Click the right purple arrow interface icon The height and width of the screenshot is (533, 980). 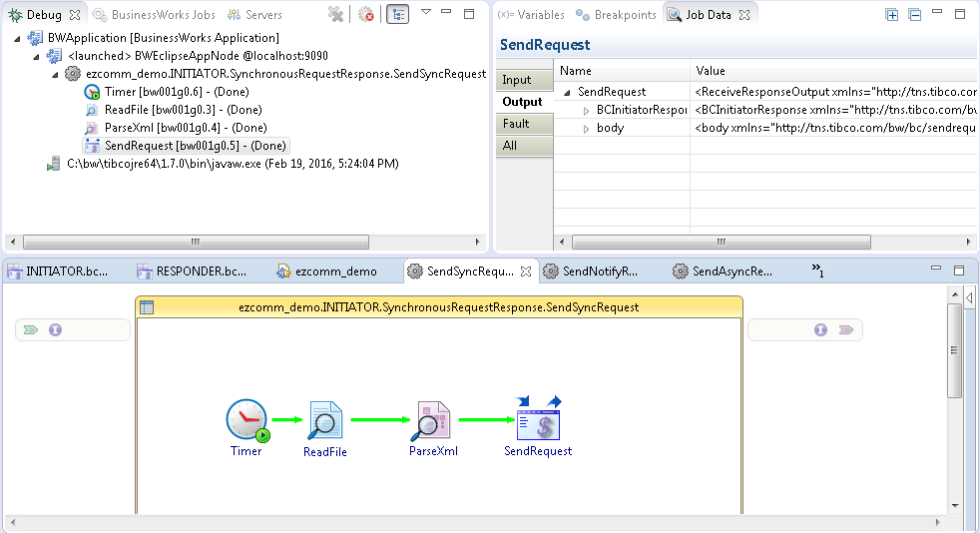click(845, 330)
